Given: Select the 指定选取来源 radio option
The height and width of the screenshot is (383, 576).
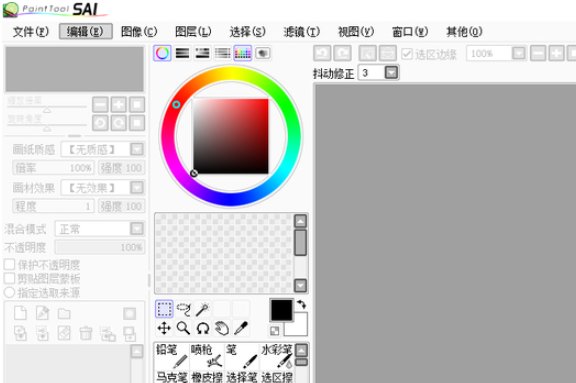Looking at the screenshot, I should point(10,293).
